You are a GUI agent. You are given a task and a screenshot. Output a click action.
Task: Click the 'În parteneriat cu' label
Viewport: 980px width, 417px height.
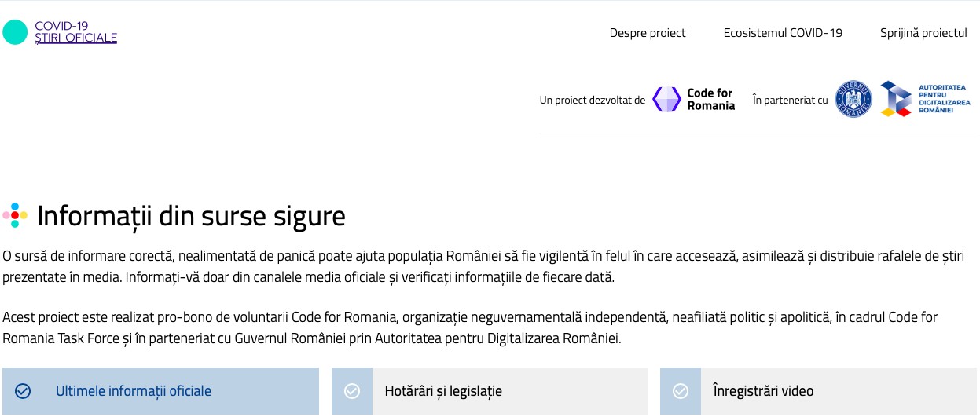coord(790,101)
